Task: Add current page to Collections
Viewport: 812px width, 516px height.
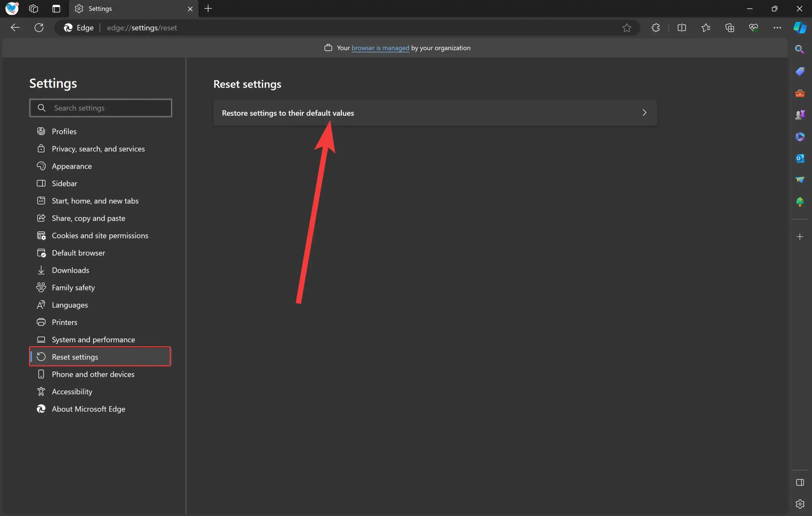Action: point(730,28)
